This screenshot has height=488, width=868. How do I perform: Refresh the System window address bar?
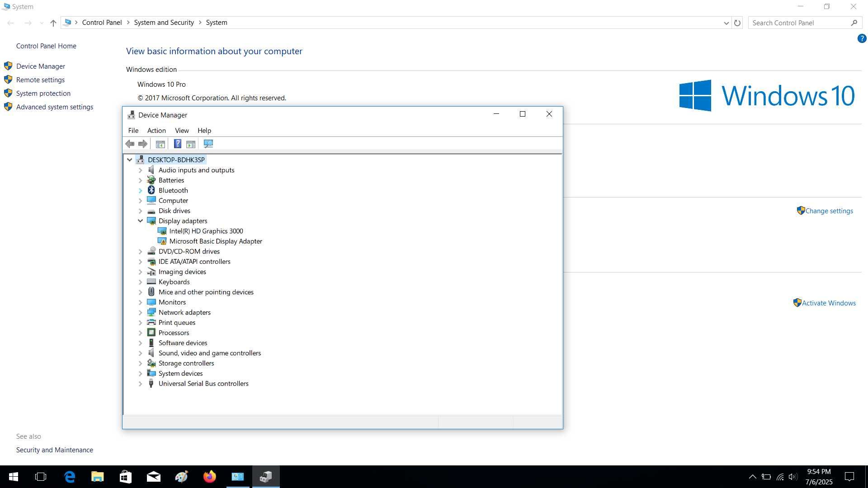pos(737,23)
